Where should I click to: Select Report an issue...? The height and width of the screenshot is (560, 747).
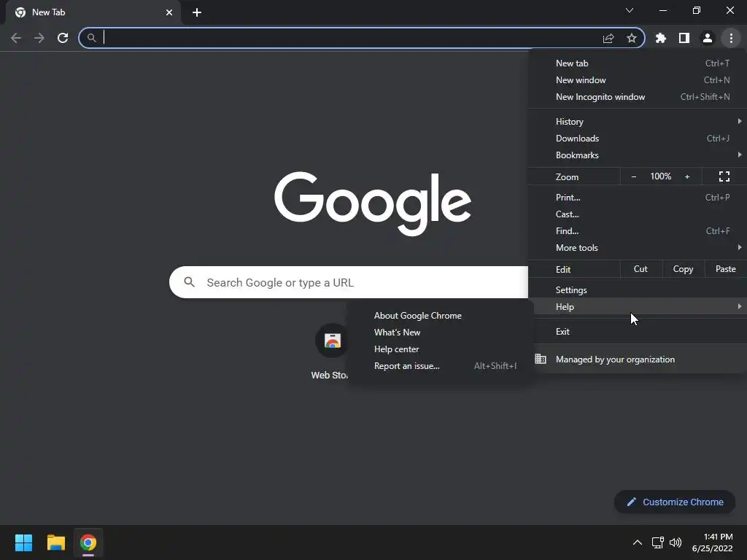pos(441,366)
